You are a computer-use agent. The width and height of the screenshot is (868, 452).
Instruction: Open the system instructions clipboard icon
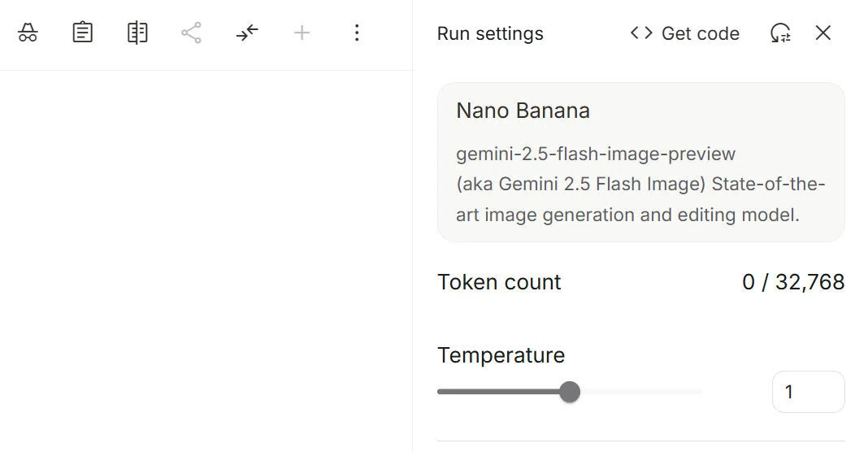[x=82, y=33]
